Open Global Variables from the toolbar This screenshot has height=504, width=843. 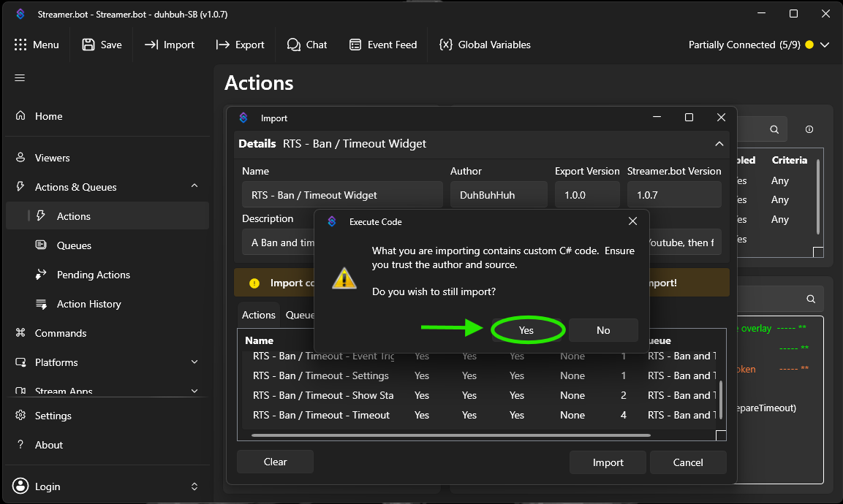485,45
